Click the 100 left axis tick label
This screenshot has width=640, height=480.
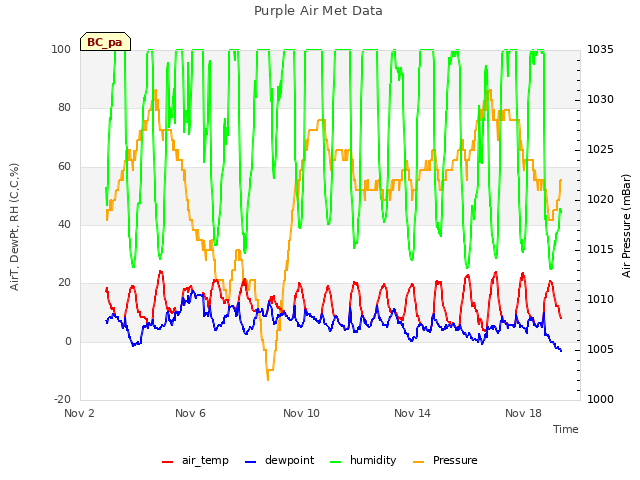[x=61, y=49]
